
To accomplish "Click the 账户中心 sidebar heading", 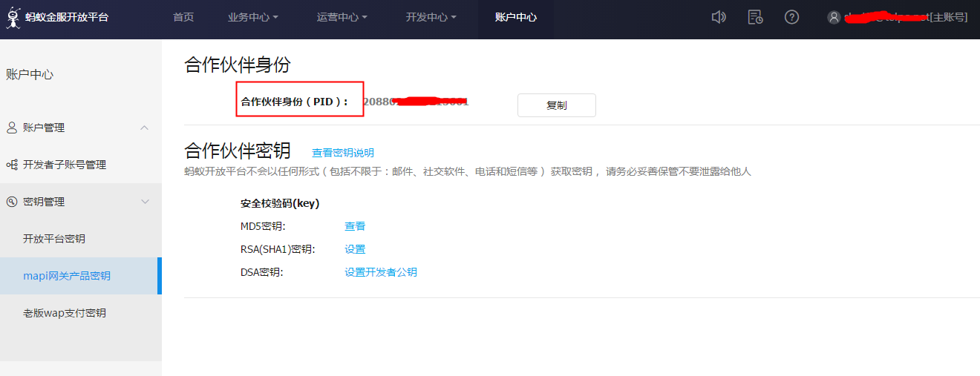I will (30, 74).
